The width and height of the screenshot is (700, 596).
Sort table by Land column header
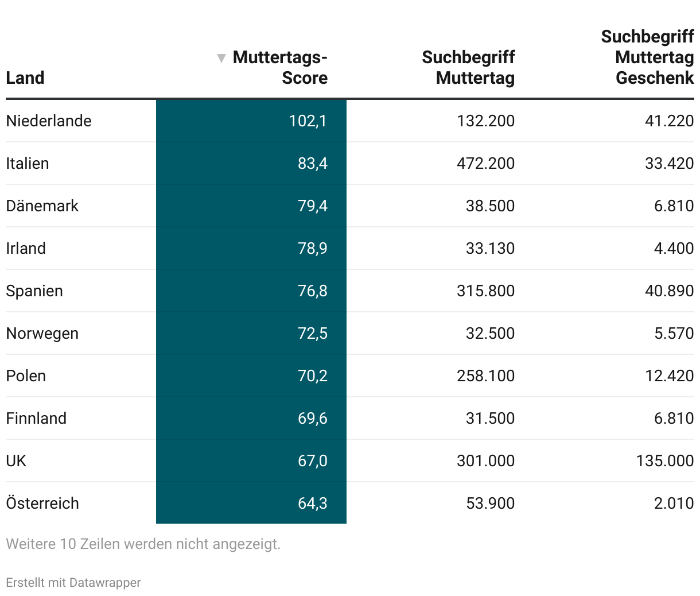pyautogui.click(x=25, y=78)
